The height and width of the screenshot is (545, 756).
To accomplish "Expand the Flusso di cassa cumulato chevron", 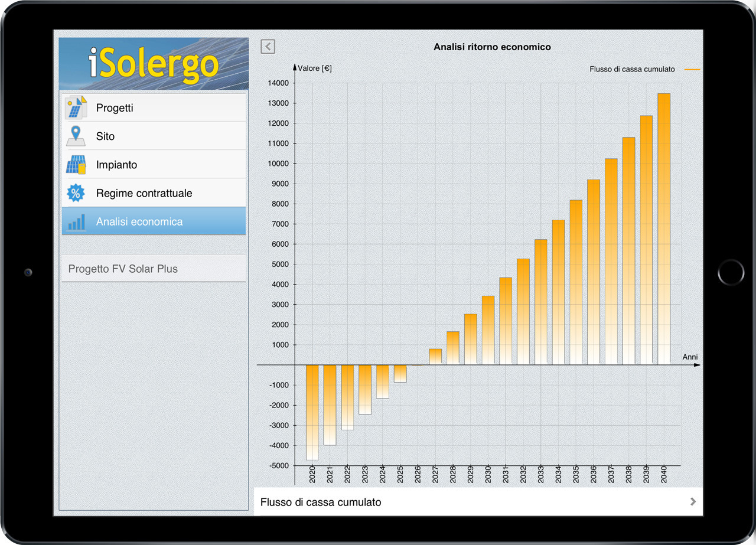I will (x=693, y=502).
